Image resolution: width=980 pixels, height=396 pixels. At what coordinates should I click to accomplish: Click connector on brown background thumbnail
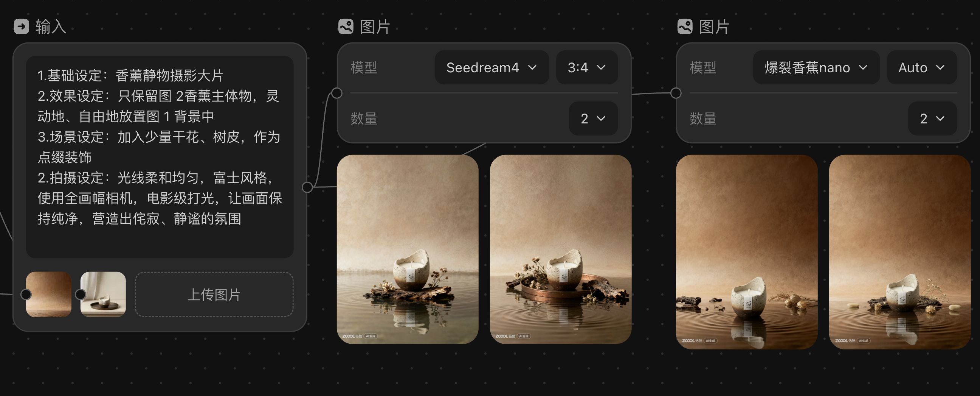[26, 294]
